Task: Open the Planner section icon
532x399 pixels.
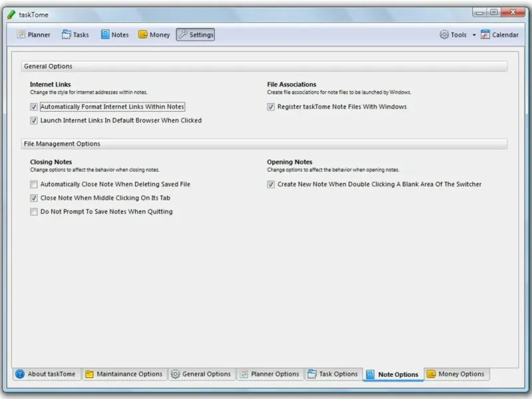Action: [21, 35]
